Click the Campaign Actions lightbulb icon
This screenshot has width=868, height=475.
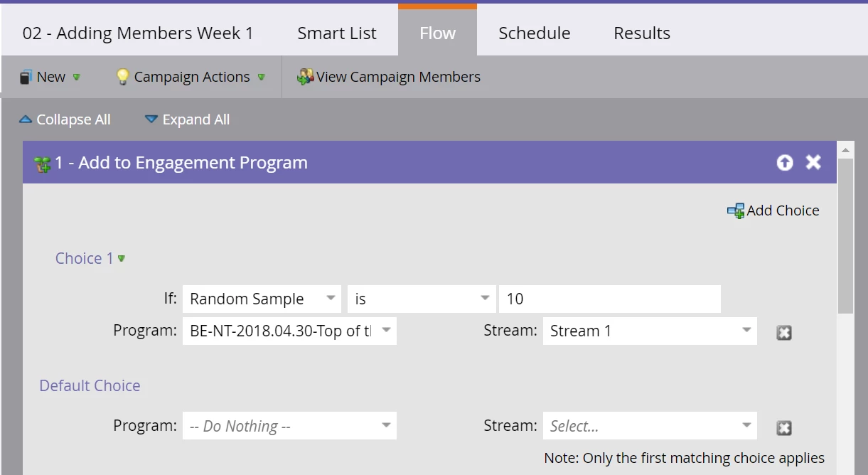[123, 77]
